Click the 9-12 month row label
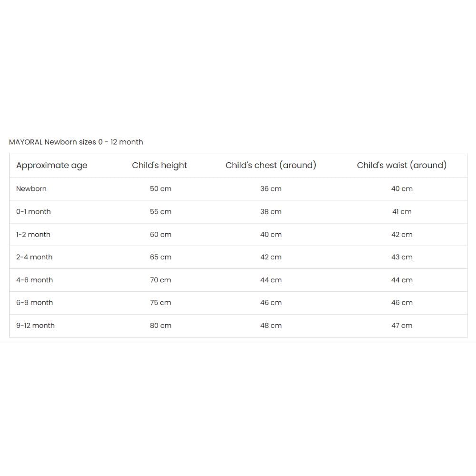This screenshot has width=476, height=476. pyautogui.click(x=35, y=326)
